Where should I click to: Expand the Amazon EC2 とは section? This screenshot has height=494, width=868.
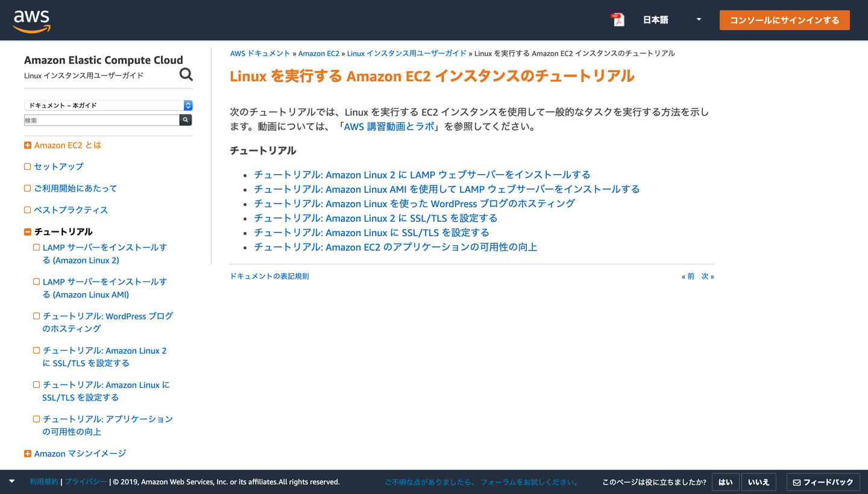[28, 145]
